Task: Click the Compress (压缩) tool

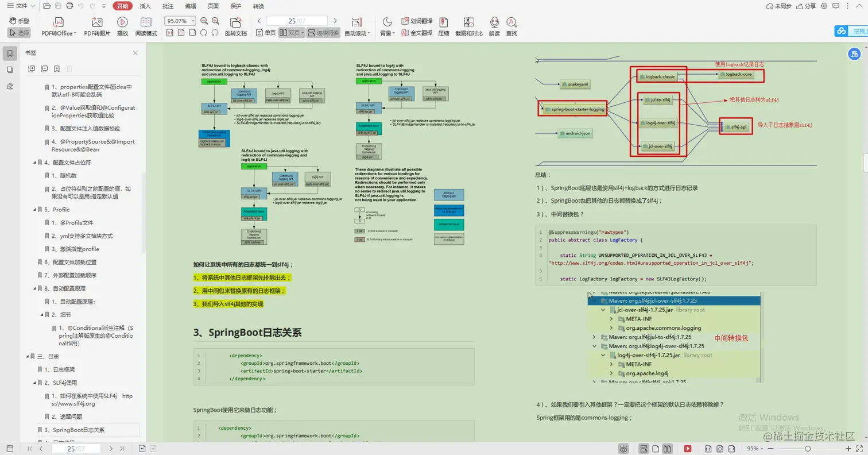Action: point(444,27)
